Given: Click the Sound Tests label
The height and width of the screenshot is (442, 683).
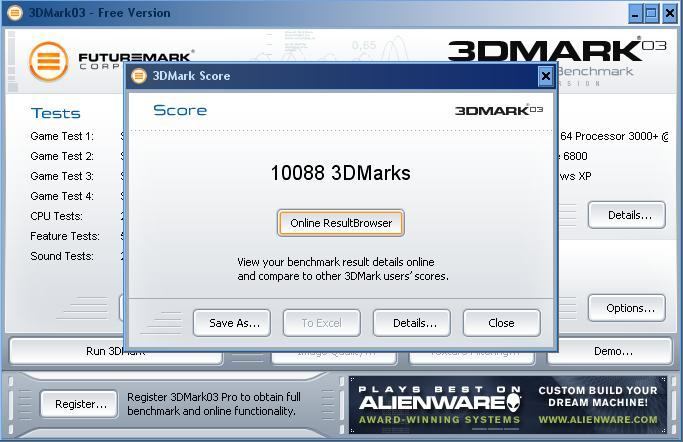Looking at the screenshot, I should click(x=62, y=256).
